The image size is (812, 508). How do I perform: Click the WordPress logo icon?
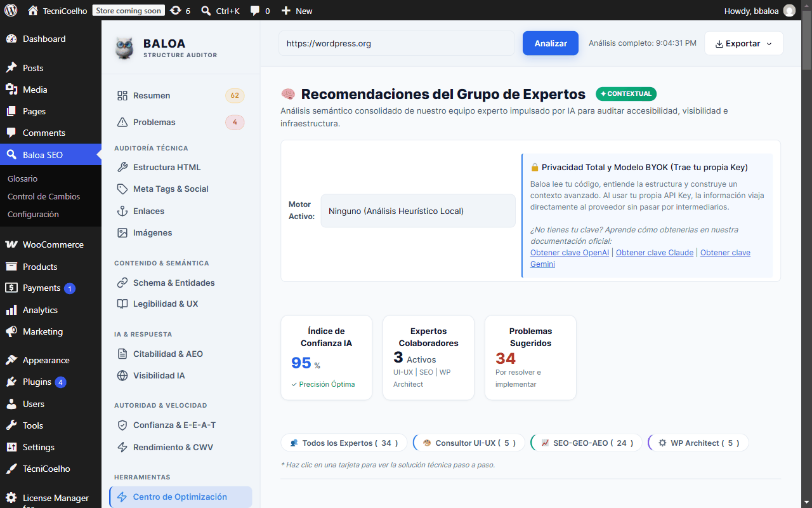[x=11, y=10]
